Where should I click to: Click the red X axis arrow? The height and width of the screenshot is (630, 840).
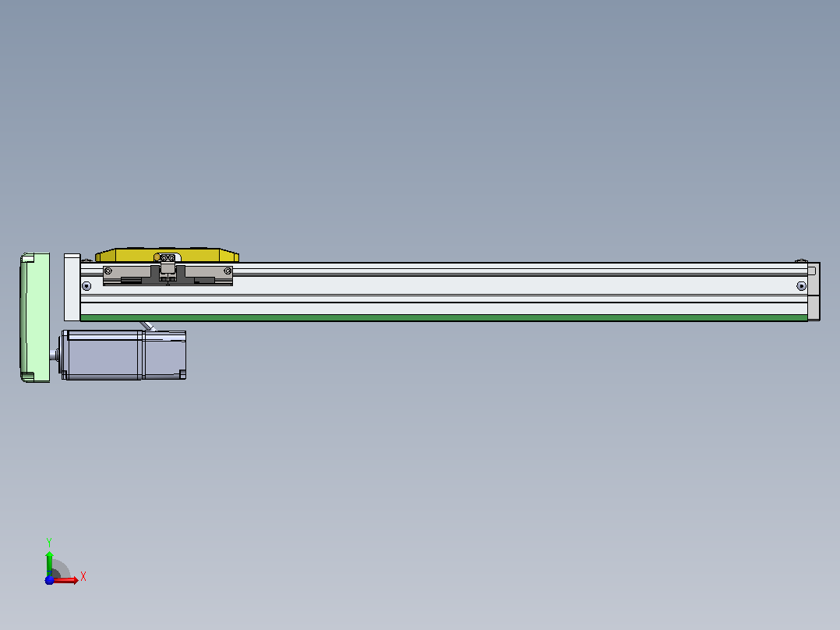click(66, 580)
